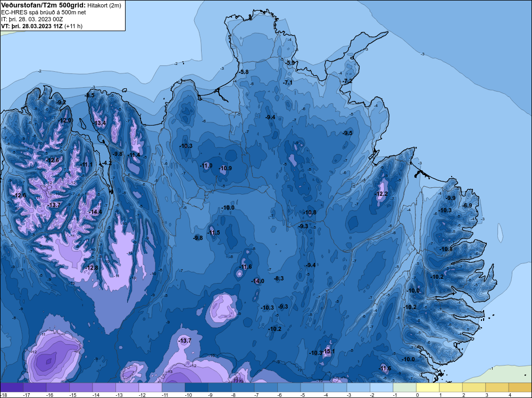Image resolution: width=532 pixels, height=398 pixels.
Task: Click the -15.1 temperature value
Action: point(328,352)
